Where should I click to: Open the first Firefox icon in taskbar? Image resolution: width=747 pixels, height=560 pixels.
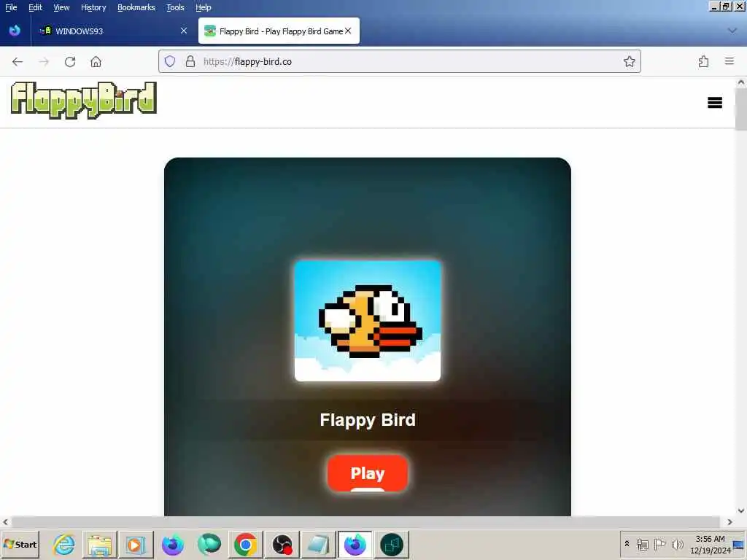coord(172,544)
